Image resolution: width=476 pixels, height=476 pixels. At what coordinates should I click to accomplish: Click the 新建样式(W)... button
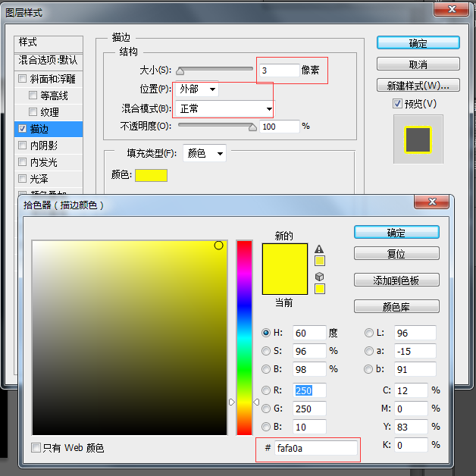point(418,86)
